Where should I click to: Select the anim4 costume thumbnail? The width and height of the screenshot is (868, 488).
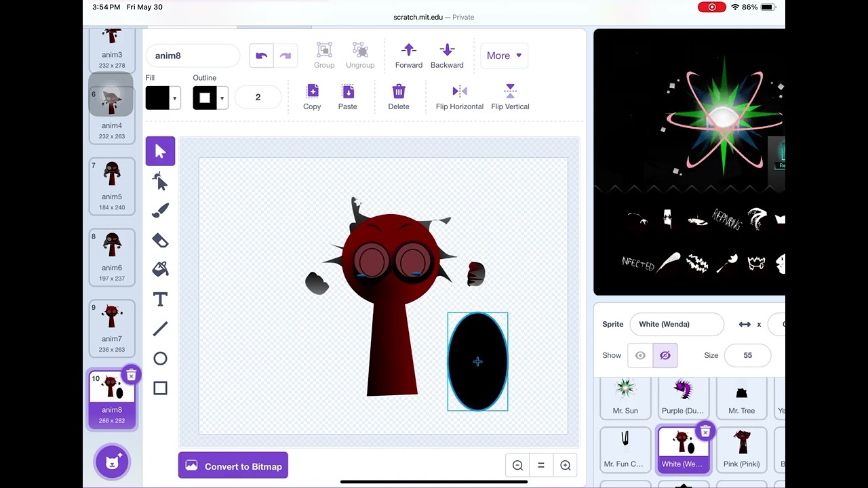coord(112,108)
